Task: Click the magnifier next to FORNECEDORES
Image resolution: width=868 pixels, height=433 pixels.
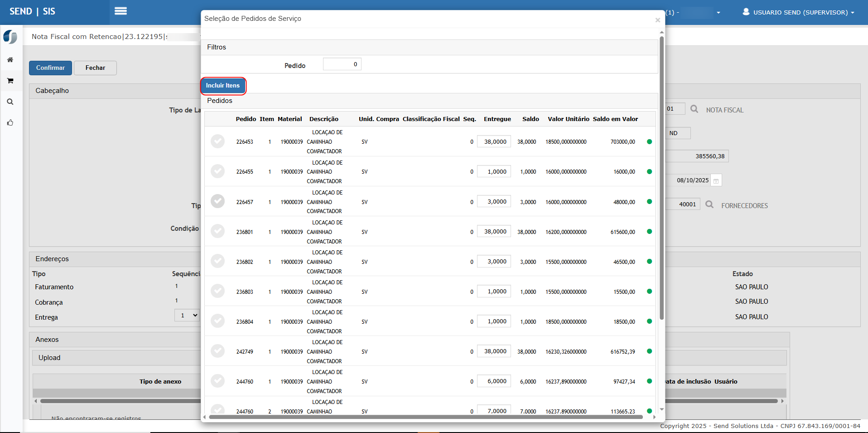Action: 709,205
